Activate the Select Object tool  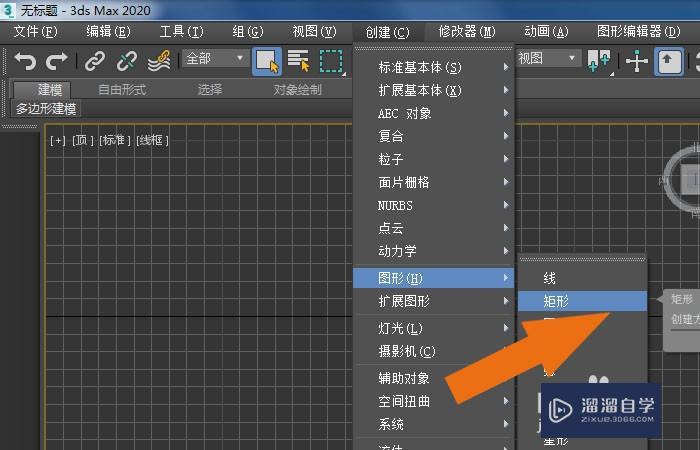(267, 61)
